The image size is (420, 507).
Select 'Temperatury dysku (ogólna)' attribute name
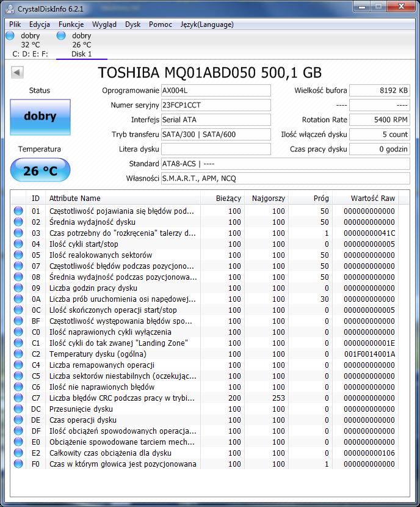click(98, 354)
